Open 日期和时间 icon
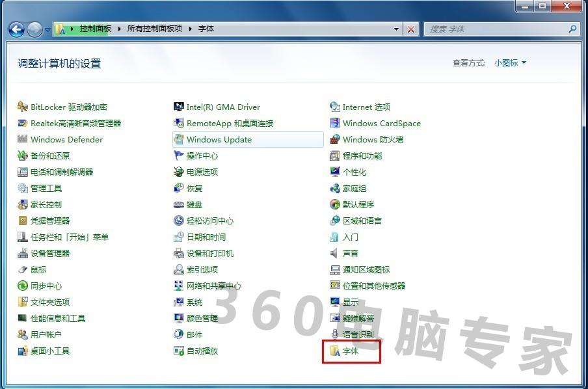 click(x=178, y=237)
